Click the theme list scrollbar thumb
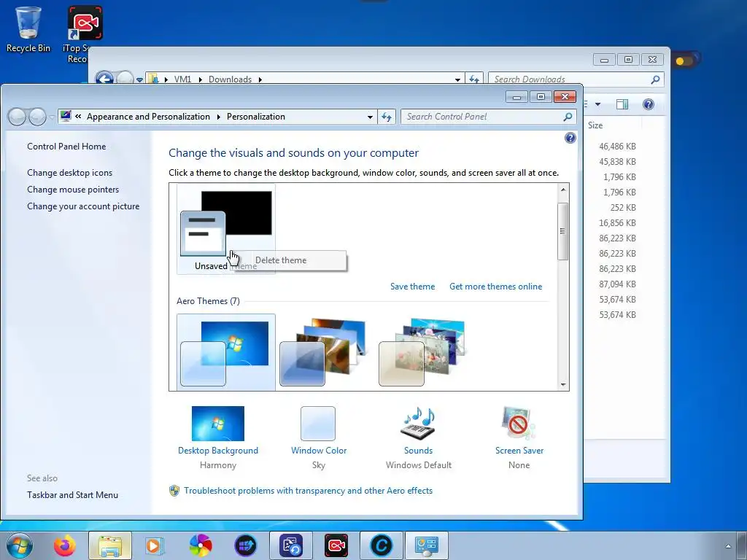This screenshot has width=747, height=560. [x=562, y=231]
